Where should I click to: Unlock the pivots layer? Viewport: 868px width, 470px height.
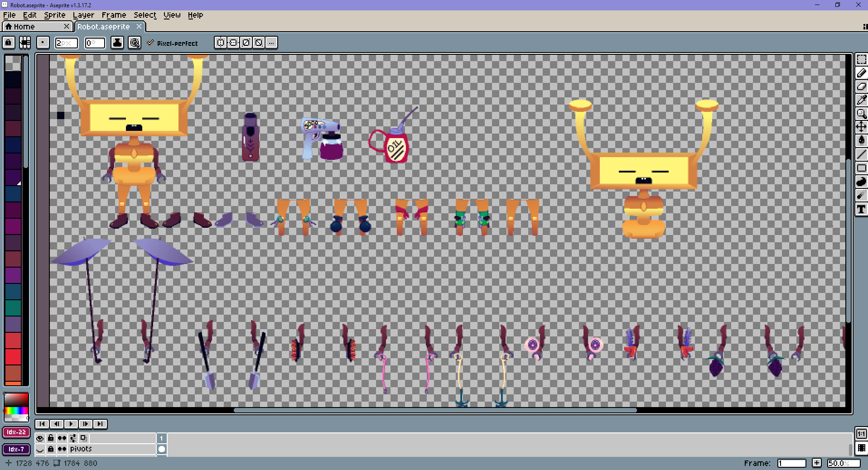click(51, 449)
